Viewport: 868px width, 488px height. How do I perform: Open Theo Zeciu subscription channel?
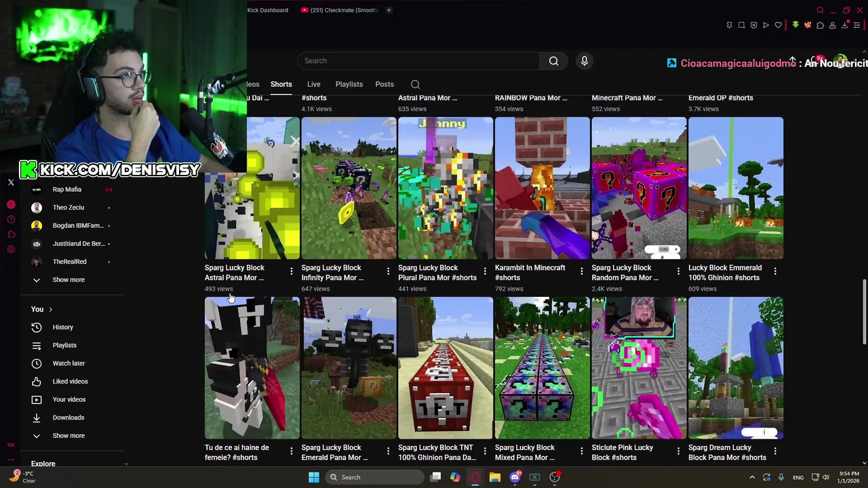coord(68,207)
